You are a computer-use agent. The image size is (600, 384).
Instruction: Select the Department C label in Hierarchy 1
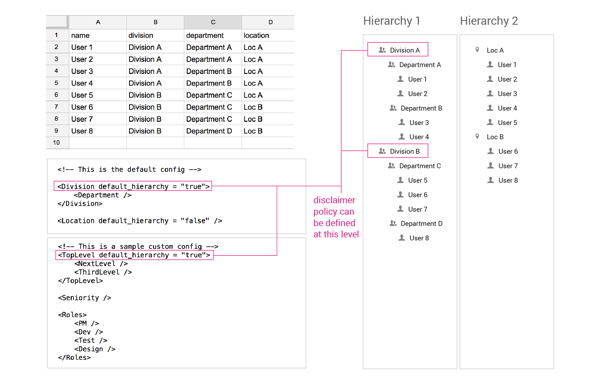[x=420, y=166]
